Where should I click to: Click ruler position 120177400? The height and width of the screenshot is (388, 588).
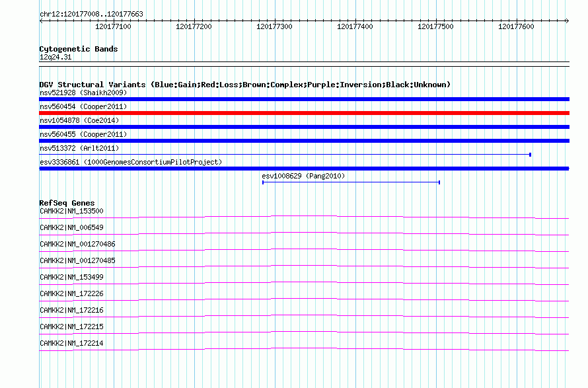[x=355, y=26]
